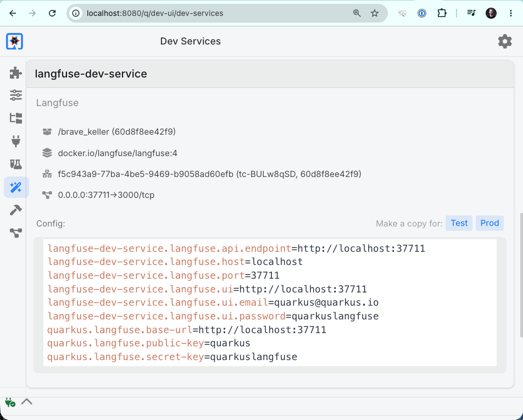Open Build Metrics hammer in sidebar
The width and height of the screenshot is (523, 420).
pyautogui.click(x=16, y=210)
